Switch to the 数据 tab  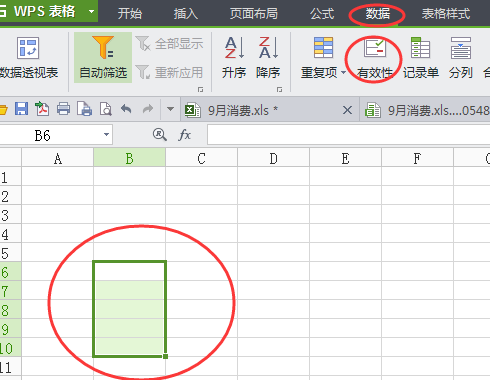(378, 14)
